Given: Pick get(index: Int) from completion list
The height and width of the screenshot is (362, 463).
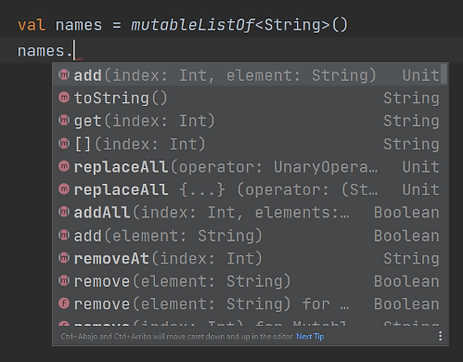Looking at the screenshot, I should click(247, 120).
